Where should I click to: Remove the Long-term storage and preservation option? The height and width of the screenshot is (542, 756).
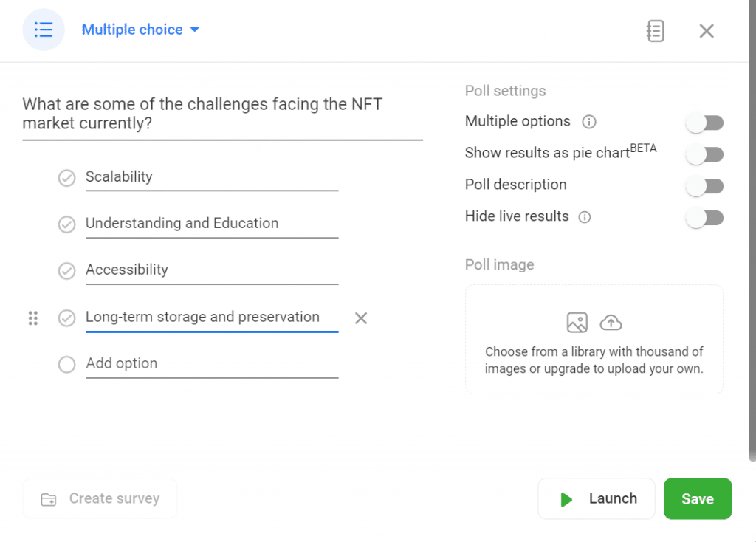[361, 318]
